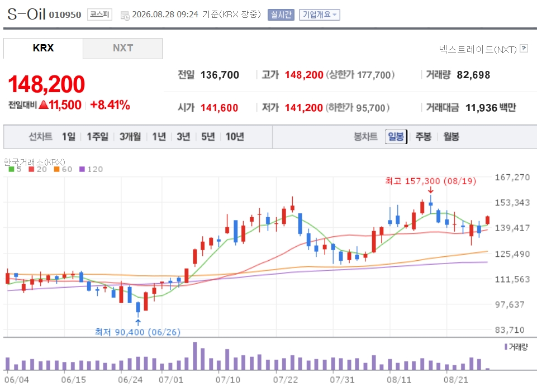Select the 일봉 daily candle chart

pos(396,137)
